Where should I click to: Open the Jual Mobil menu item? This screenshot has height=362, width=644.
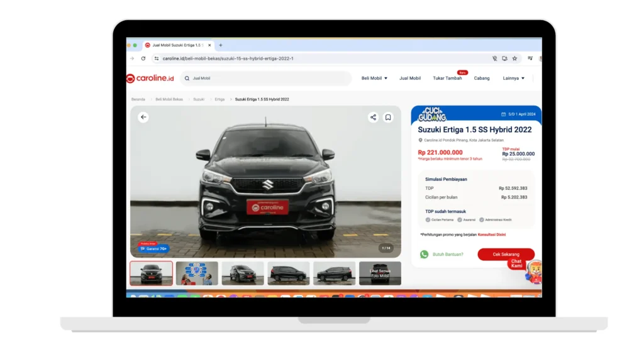(410, 78)
